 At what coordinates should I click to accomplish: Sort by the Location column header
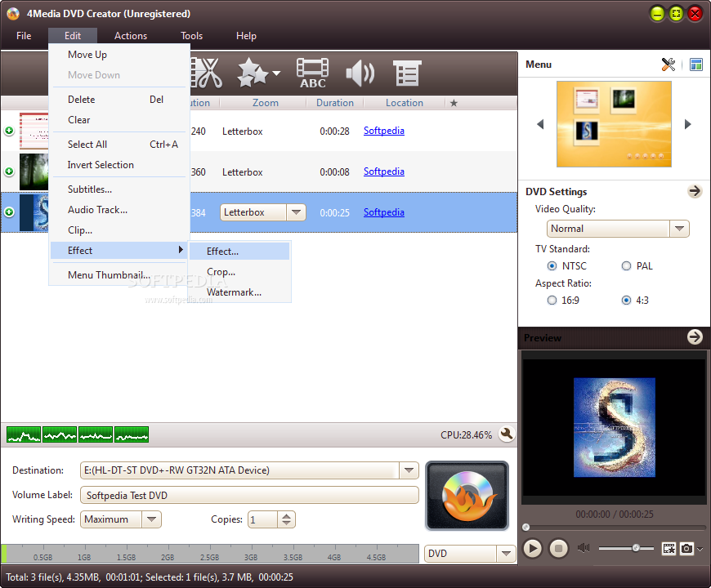tap(405, 103)
